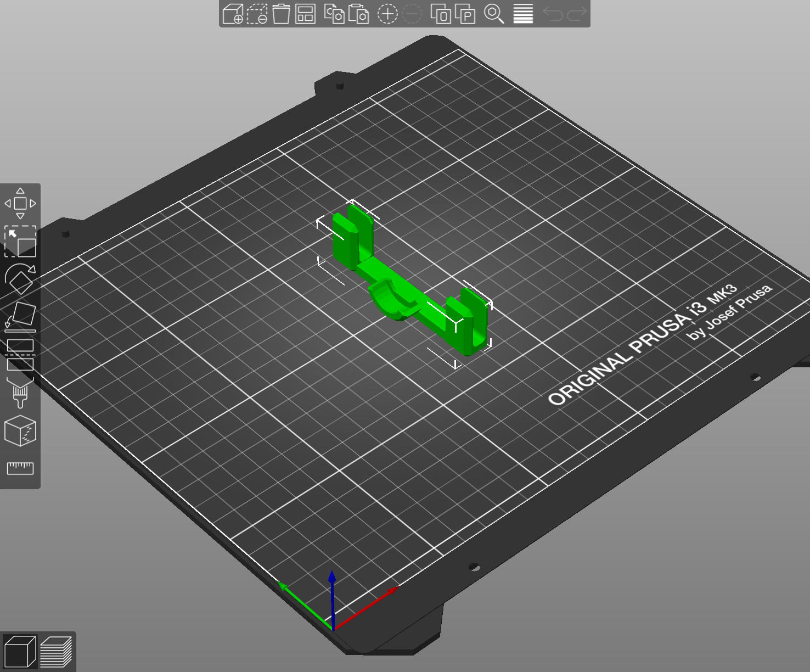Switch to sliced layers preview
Viewport: 810px width, 672px height.
tap(56, 651)
